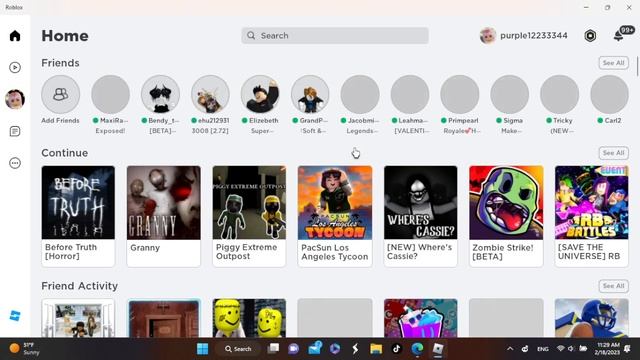640x360 pixels.
Task: Open the football helmet Friend Activity game
Action: pyautogui.click(x=591, y=318)
